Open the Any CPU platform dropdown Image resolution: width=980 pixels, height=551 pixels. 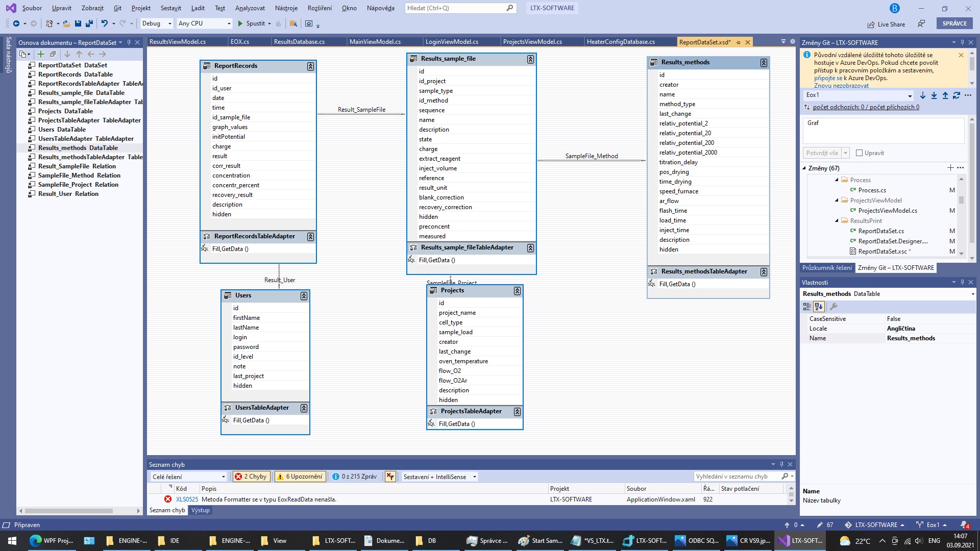(x=204, y=23)
